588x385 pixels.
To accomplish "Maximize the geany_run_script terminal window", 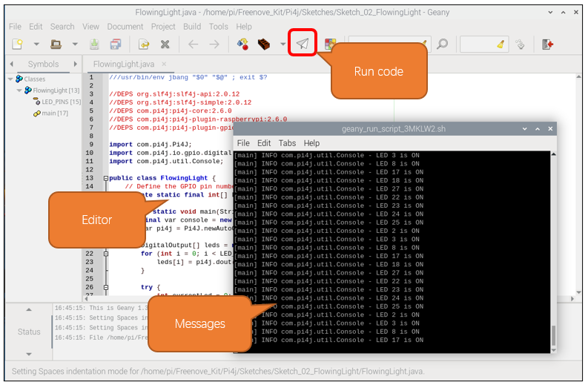I will pos(538,129).
